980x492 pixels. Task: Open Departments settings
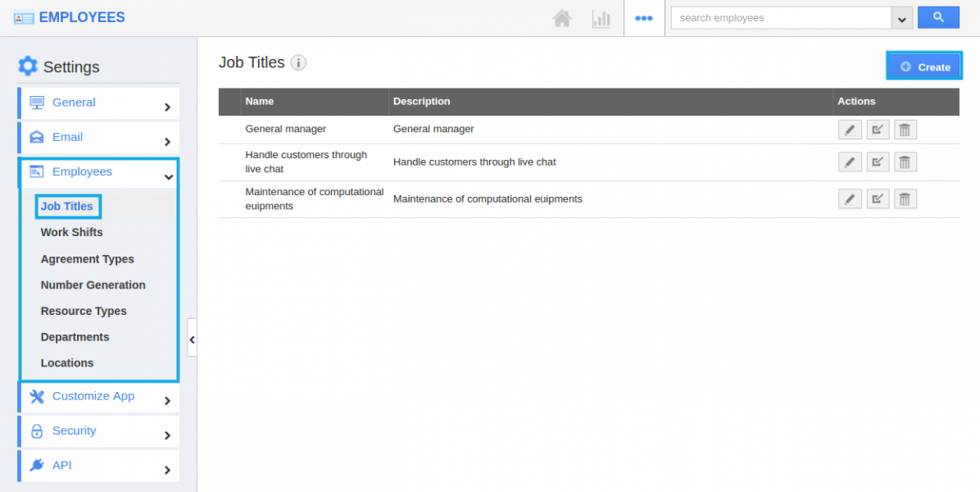coord(75,337)
